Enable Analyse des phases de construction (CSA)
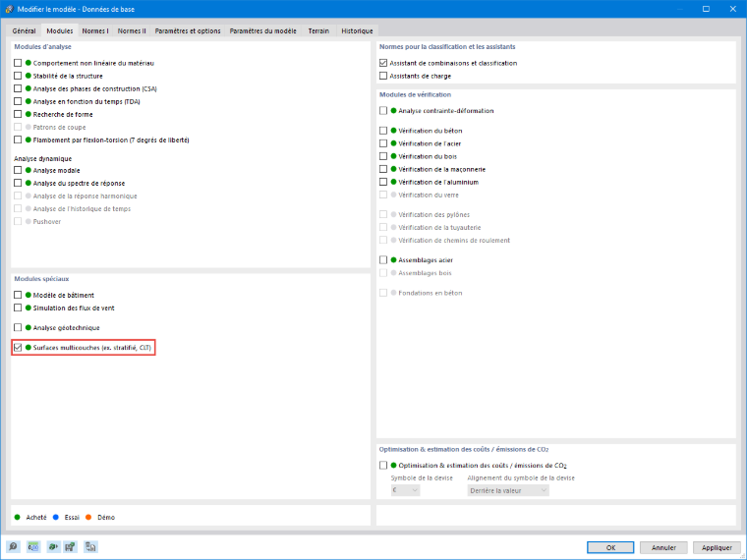The height and width of the screenshot is (560, 747). tap(18, 88)
